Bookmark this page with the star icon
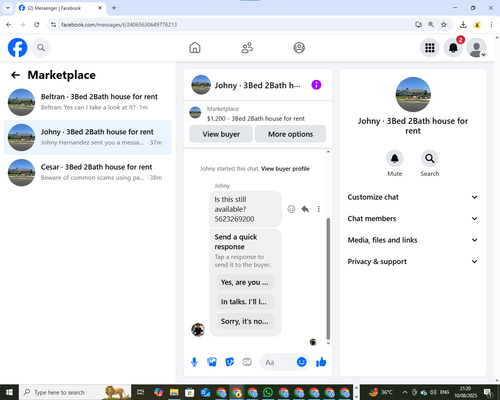The image size is (500, 400). tap(444, 24)
